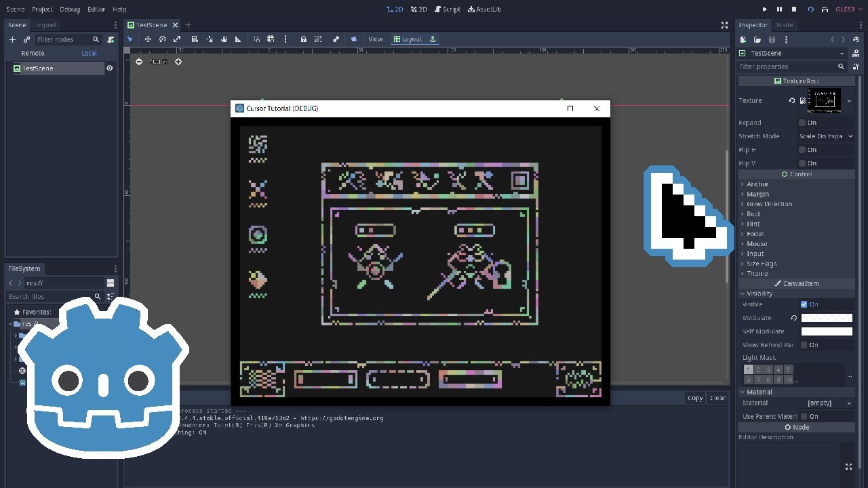Lock the selected node with lock icon

point(303,39)
